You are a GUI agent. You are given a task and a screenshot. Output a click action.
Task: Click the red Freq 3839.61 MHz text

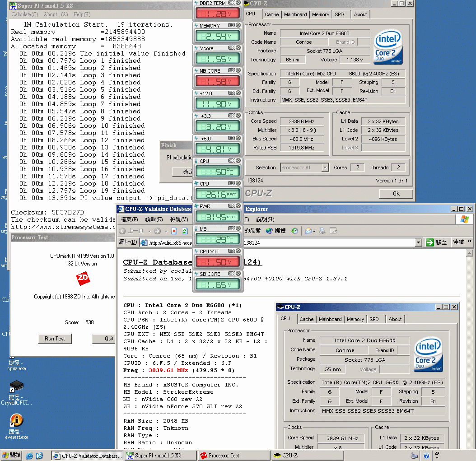(168, 370)
